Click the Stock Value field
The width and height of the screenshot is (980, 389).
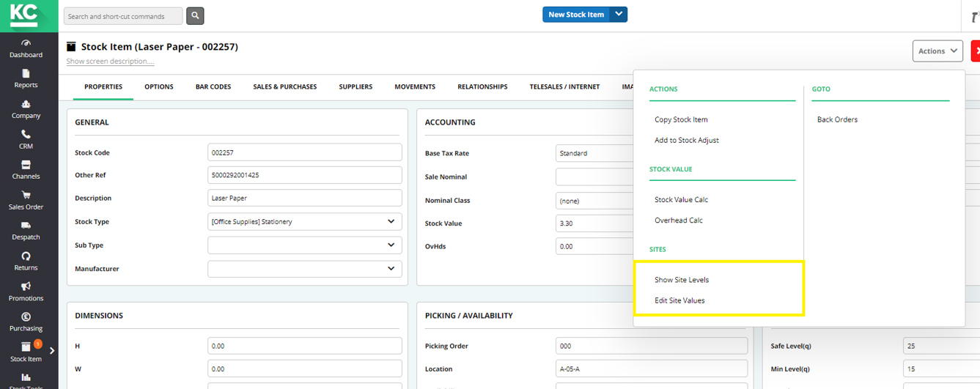[x=594, y=223]
